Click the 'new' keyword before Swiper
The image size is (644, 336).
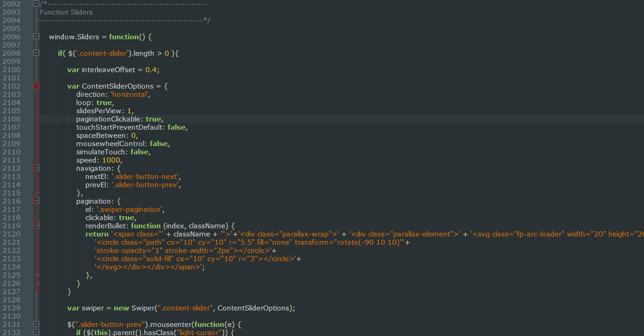tap(121, 308)
